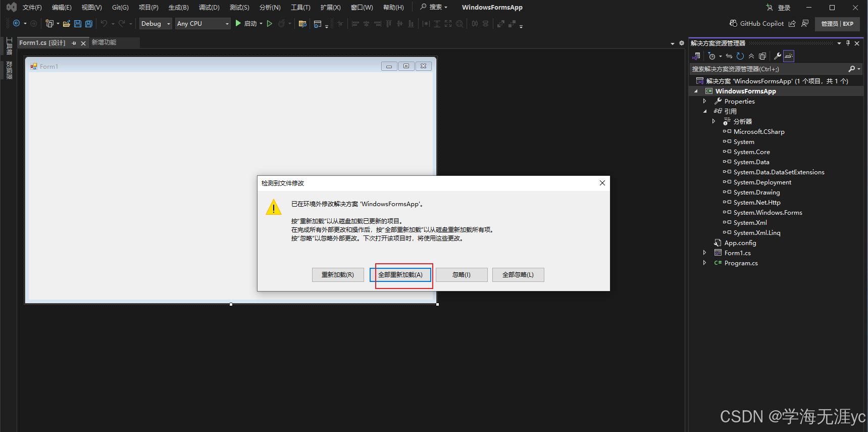
Task: Open the 视图(V) menu
Action: 92,7
